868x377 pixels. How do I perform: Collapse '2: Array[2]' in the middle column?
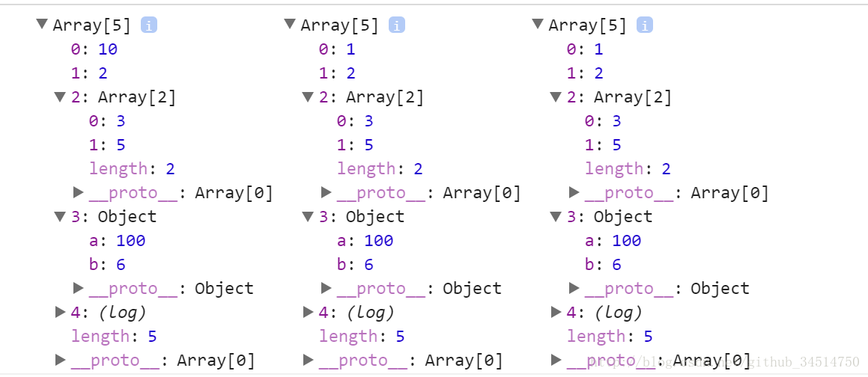(308, 96)
